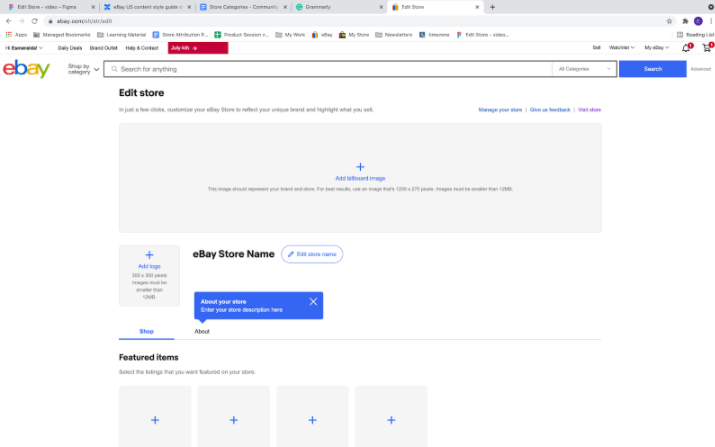Screen dimensions: 715x447
Task: Click the Edit store name button
Action: click(312, 255)
